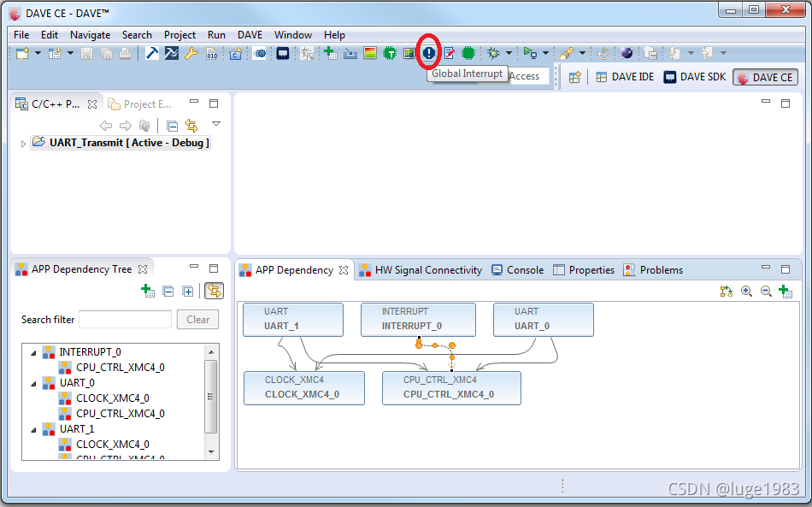Select the UART_Transmit project in the tree
The height and width of the screenshot is (507, 812).
click(x=121, y=143)
